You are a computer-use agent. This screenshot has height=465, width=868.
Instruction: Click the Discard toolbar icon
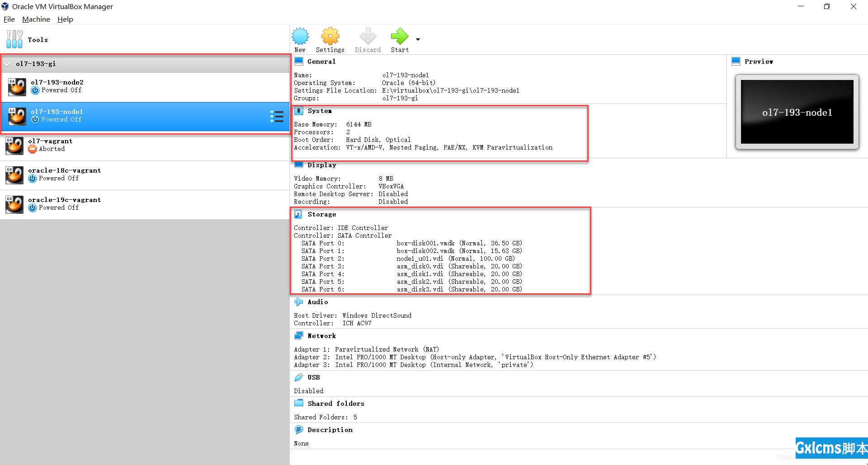pos(368,36)
